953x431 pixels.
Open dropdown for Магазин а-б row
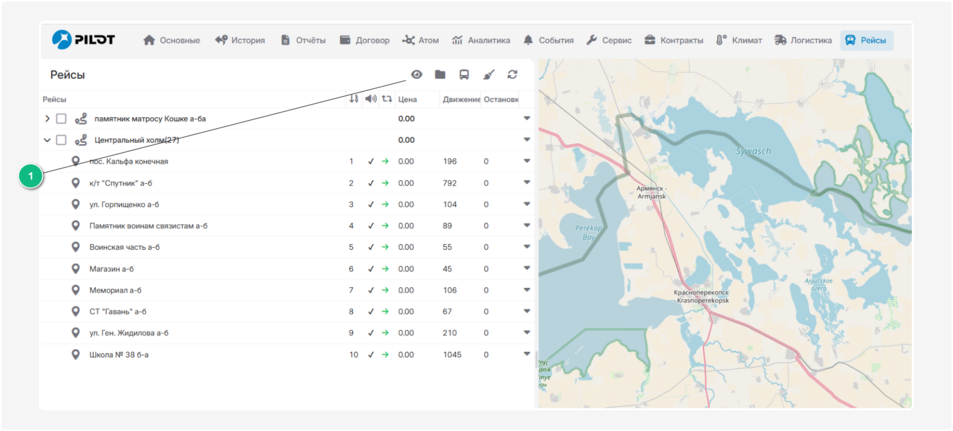[527, 269]
